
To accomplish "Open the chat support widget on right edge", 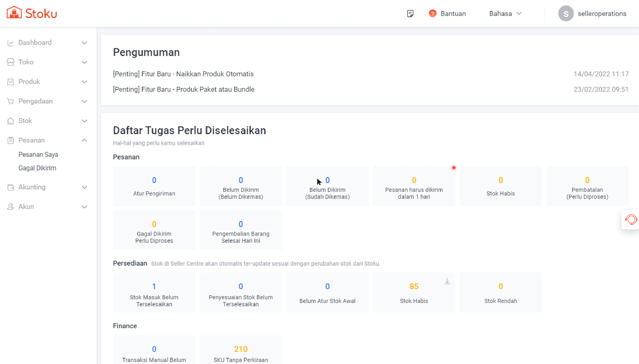I will coord(631,219).
